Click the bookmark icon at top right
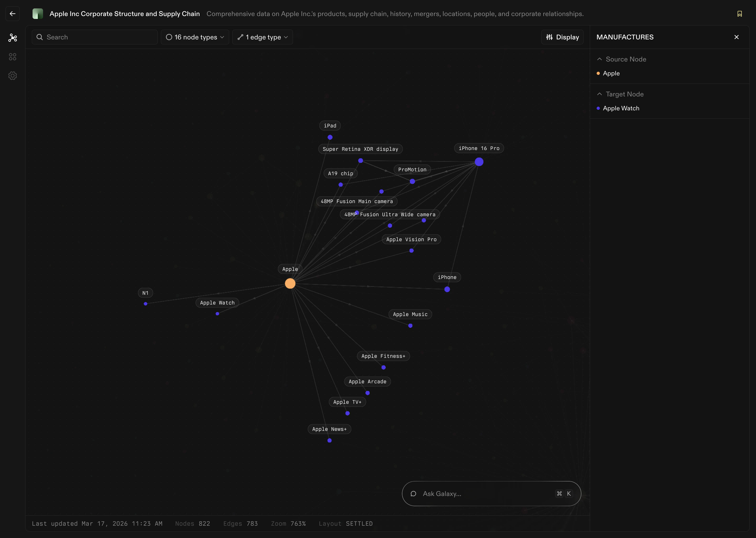 (x=739, y=14)
